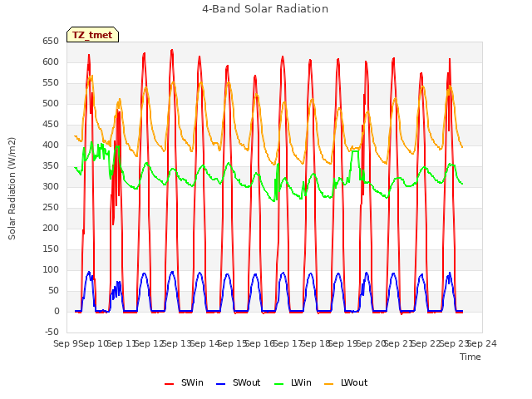Click the 500 y-axis tick label
The height and width of the screenshot is (399, 532).
(x=51, y=103)
